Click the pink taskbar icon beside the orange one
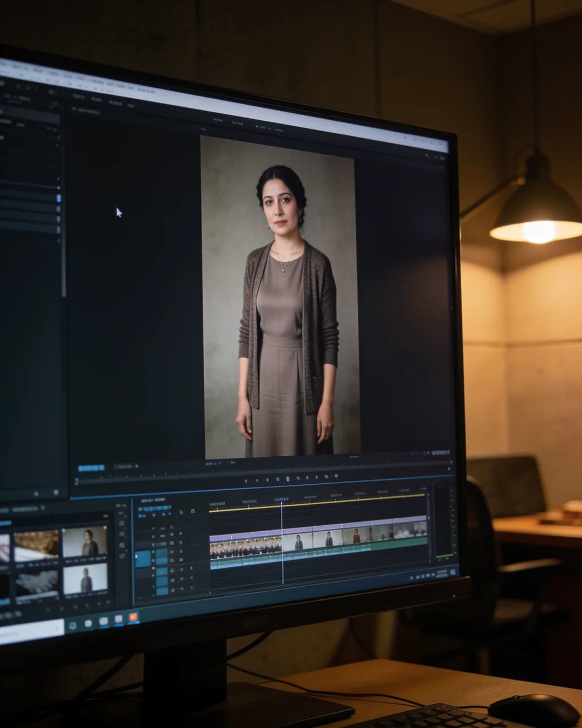The image size is (582, 728). (119, 619)
